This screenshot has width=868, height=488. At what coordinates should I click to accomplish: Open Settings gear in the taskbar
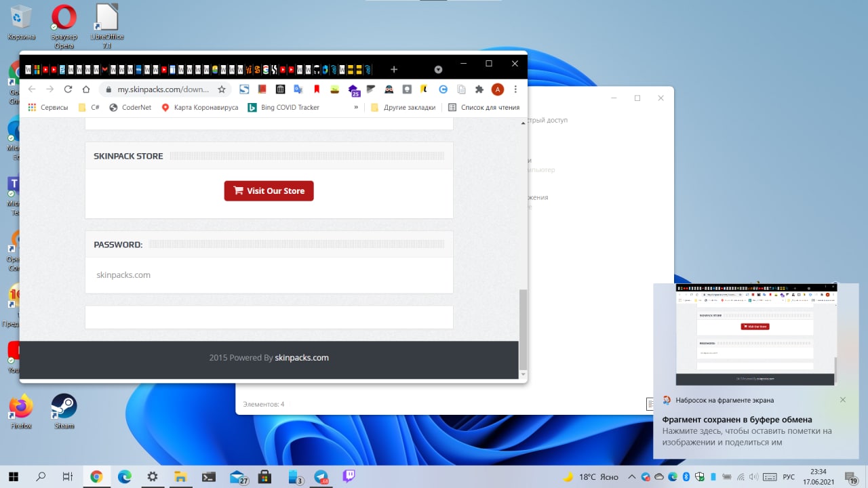153,476
